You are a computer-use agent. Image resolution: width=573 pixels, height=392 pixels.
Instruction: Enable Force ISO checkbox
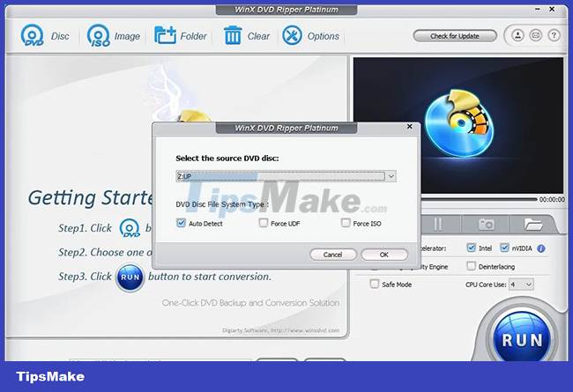[346, 223]
